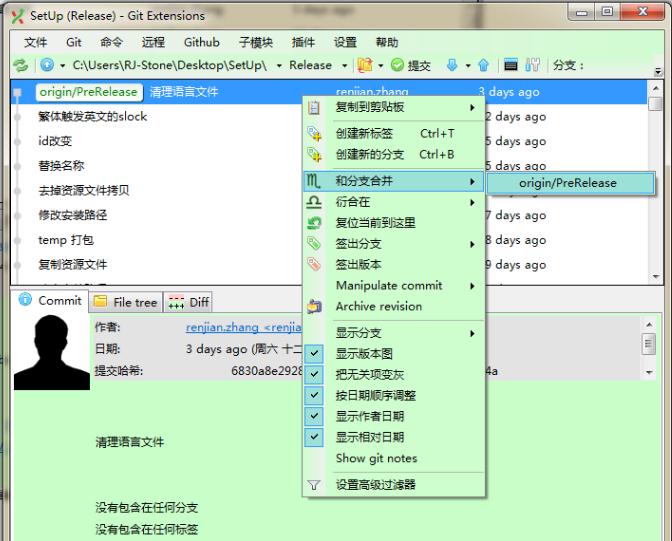Select the 替换名称 commit row
Screen dimensions: 672x541
(x=62, y=166)
